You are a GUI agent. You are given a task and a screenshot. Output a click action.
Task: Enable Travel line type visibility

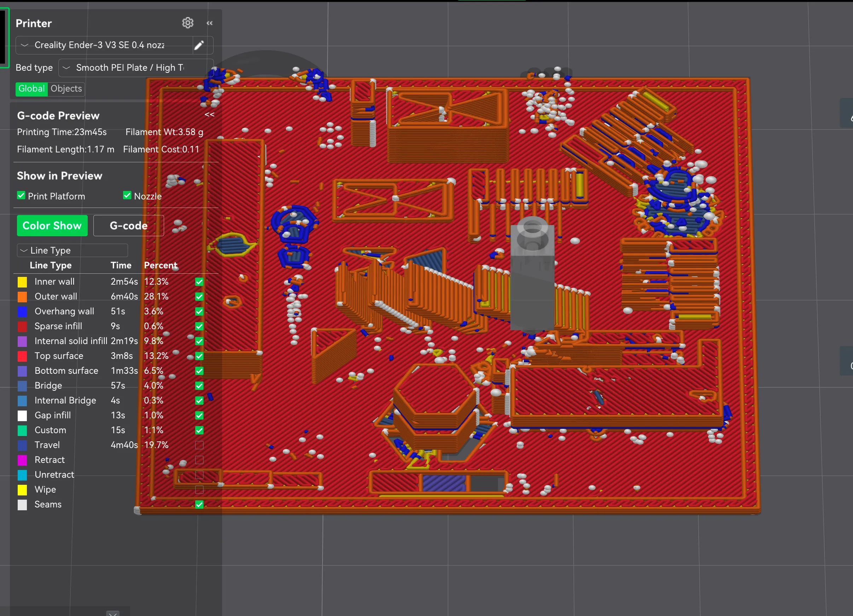[199, 445]
